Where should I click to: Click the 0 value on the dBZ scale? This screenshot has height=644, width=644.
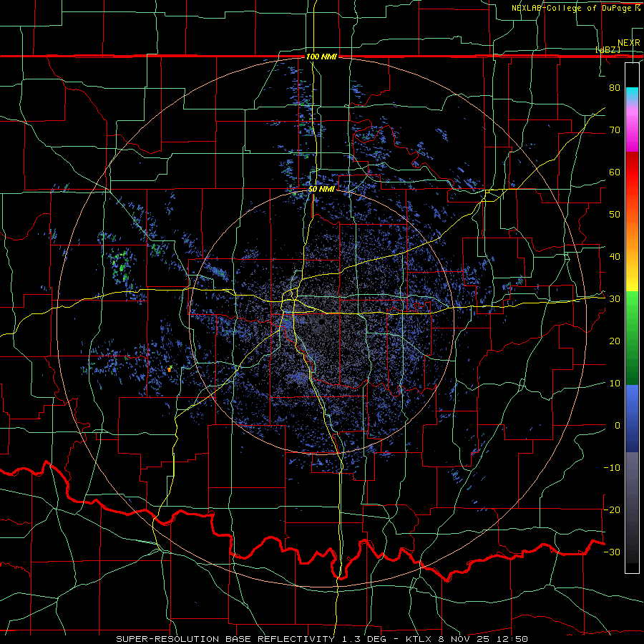[618, 426]
